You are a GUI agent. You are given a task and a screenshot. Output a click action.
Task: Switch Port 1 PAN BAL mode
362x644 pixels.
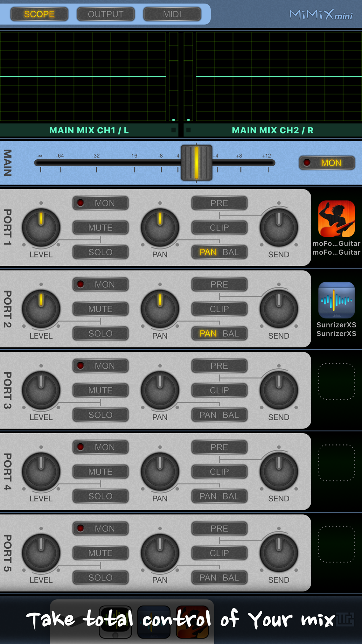click(219, 252)
